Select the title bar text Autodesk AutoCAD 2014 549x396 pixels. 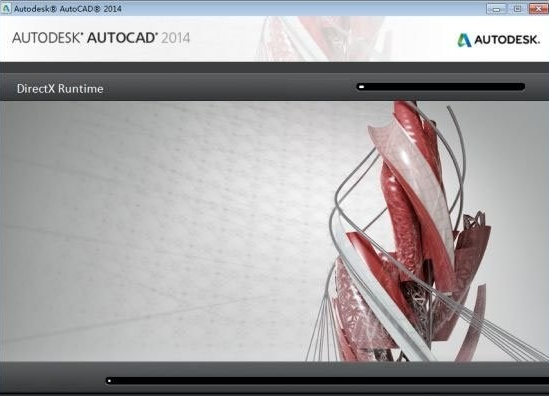click(68, 9)
